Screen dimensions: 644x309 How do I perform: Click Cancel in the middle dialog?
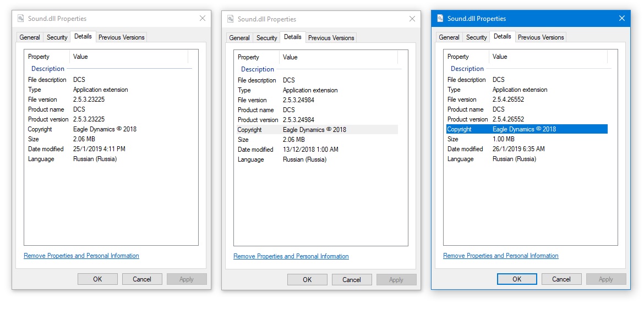352,279
